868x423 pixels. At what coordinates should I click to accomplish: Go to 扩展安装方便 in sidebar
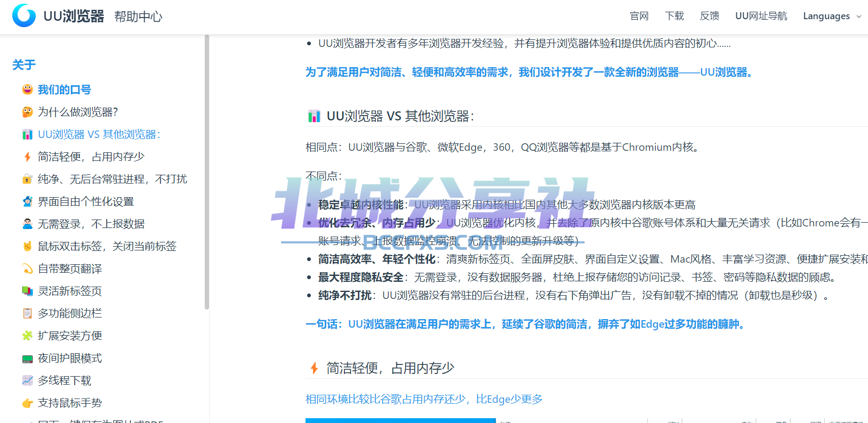pyautogui.click(x=70, y=336)
